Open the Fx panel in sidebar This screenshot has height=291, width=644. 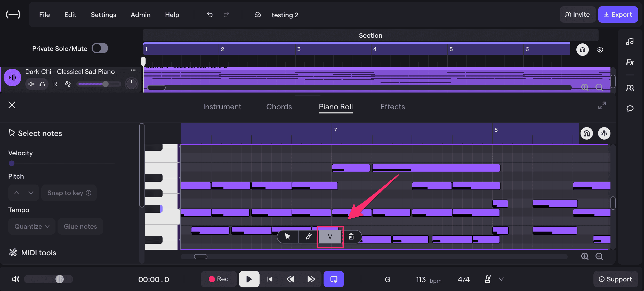click(x=630, y=62)
